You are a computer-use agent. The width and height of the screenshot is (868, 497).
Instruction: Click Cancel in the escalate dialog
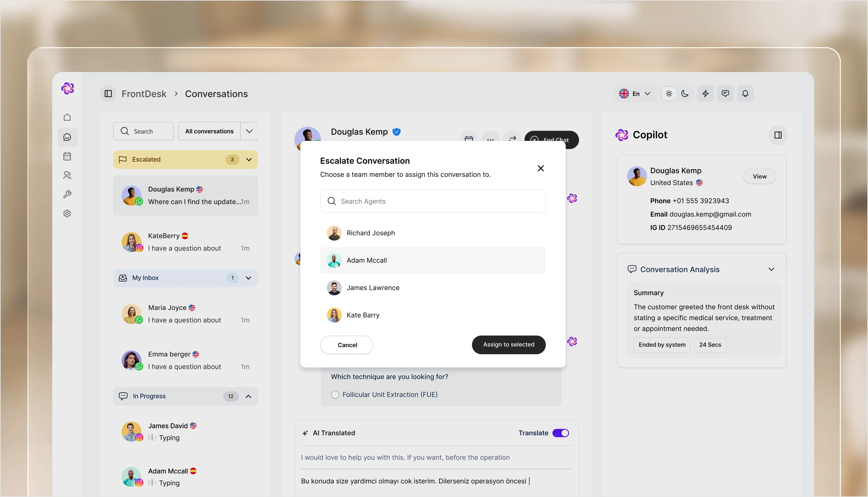(347, 345)
